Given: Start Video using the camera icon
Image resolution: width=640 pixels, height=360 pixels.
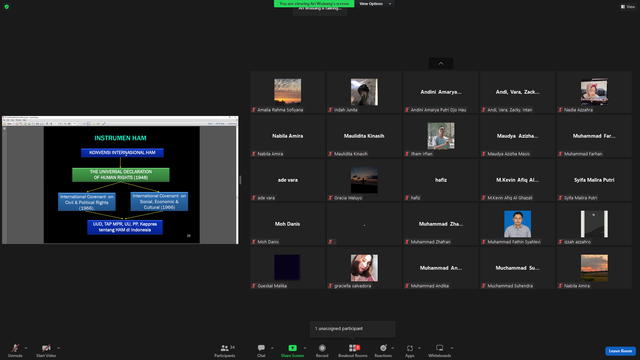Looking at the screenshot, I should (x=46, y=348).
